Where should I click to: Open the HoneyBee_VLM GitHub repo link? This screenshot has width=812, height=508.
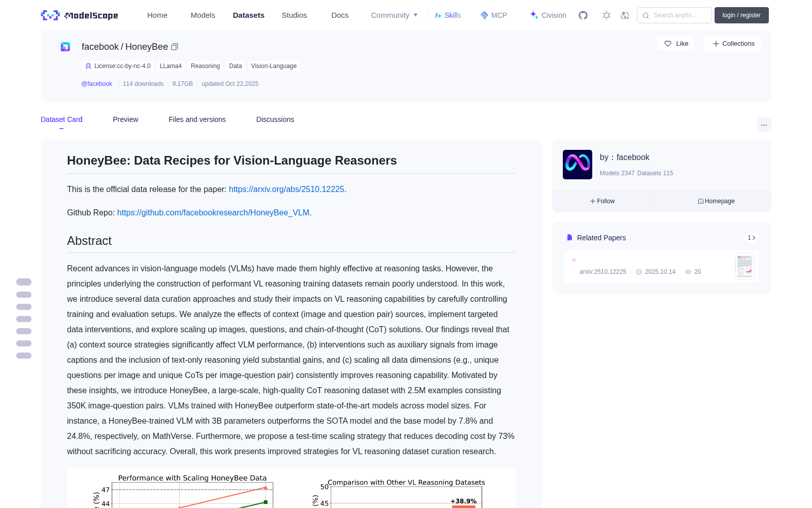click(x=213, y=212)
